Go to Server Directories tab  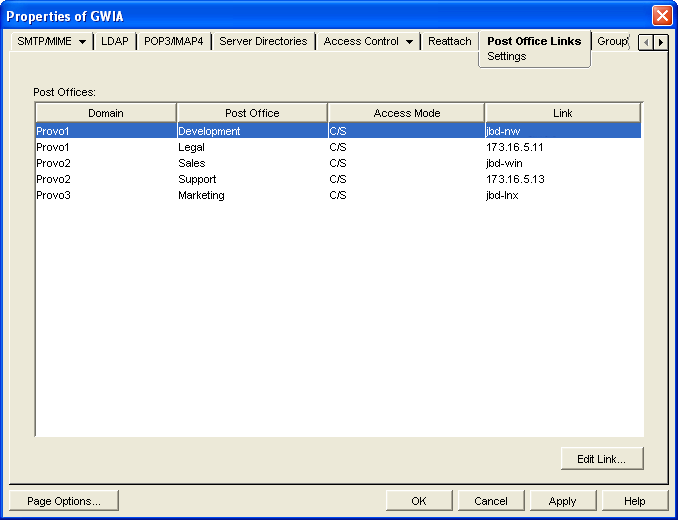pos(263,42)
